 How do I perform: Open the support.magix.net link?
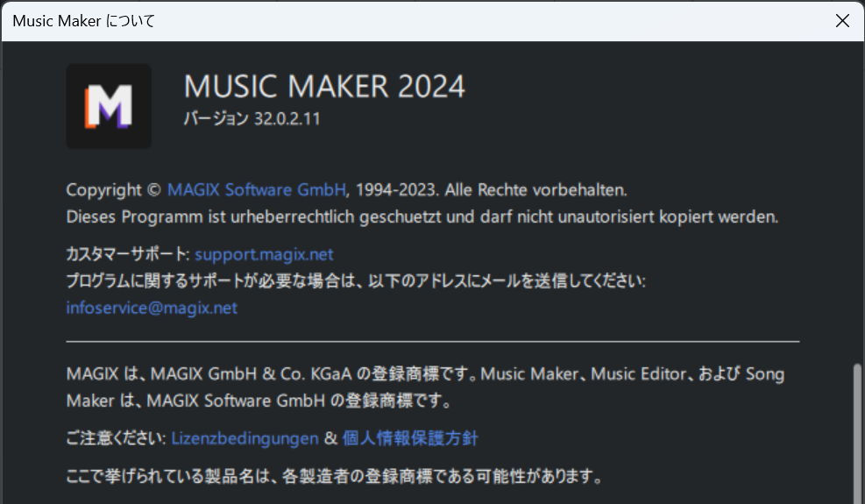point(264,254)
